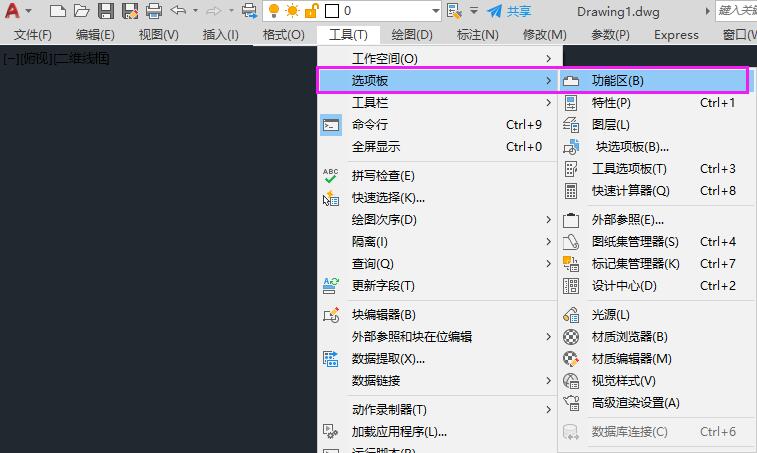Click 图层(L) layer palette icon
This screenshot has height=453, width=757.
pos(571,125)
